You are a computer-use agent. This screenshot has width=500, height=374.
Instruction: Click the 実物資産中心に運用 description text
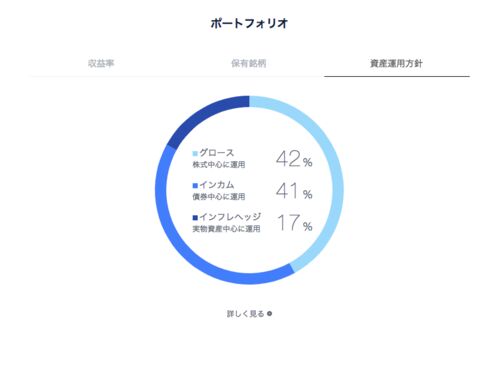point(226,229)
